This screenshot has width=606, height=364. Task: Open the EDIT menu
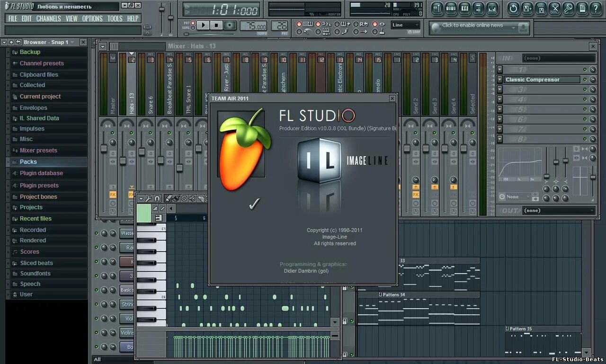coord(27,18)
